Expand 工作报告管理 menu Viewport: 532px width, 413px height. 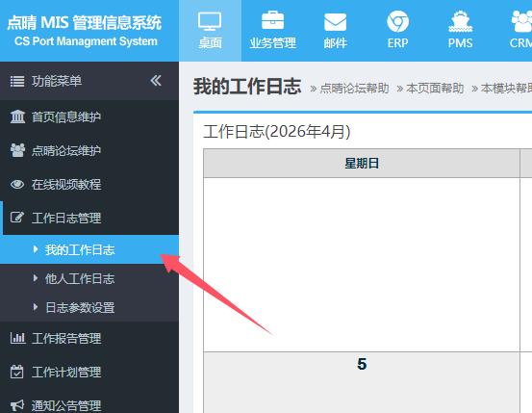point(89,338)
